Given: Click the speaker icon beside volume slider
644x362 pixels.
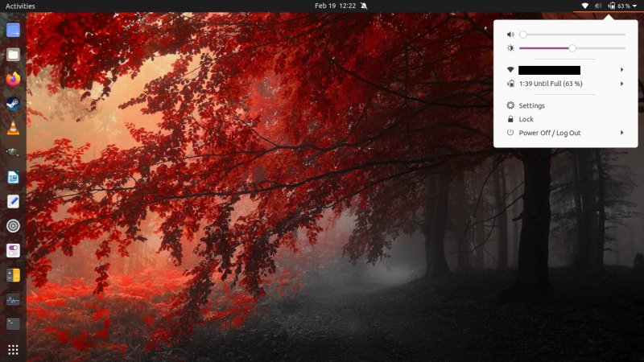Looking at the screenshot, I should coord(510,35).
